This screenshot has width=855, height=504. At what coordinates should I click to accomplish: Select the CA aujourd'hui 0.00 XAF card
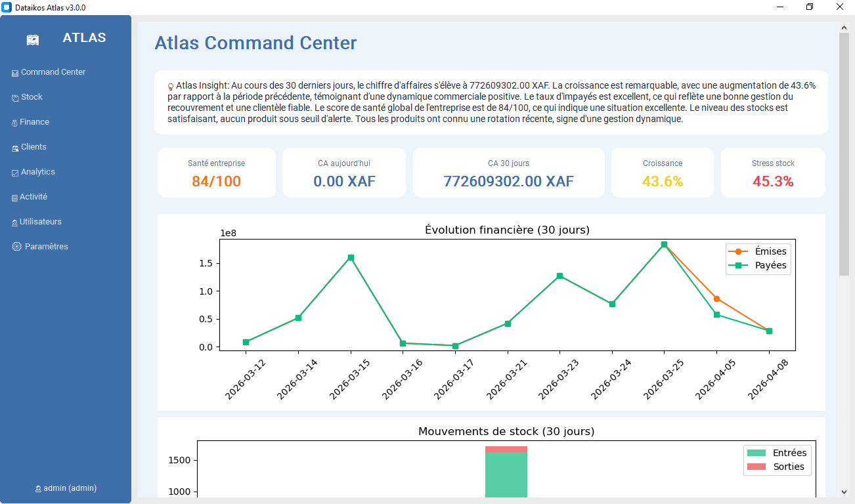(344, 173)
